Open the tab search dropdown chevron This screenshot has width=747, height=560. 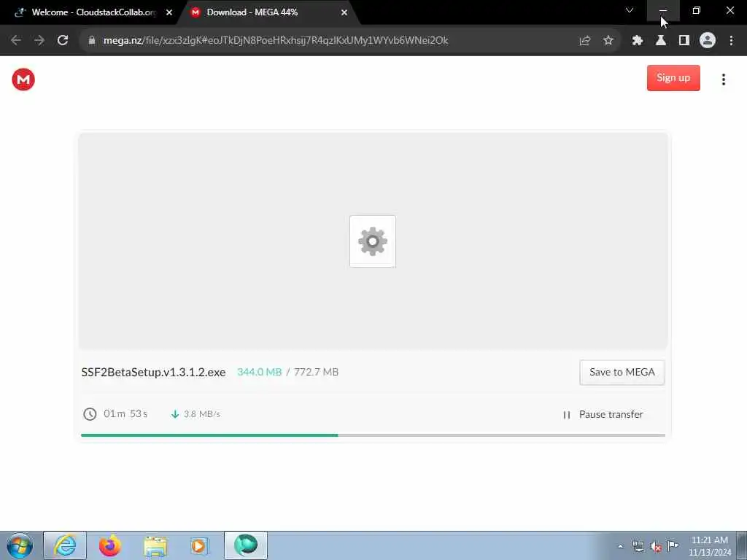click(630, 10)
